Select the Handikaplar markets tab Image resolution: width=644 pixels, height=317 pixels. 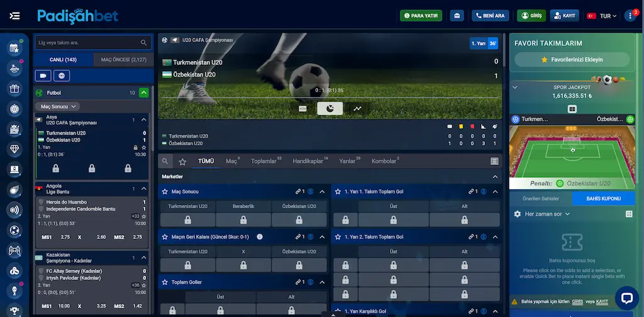[310, 161]
